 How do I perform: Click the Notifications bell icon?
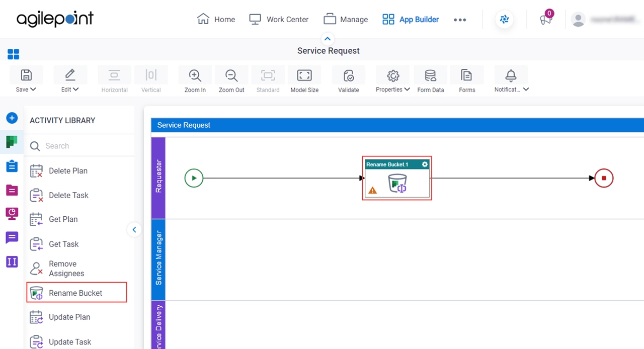click(511, 75)
